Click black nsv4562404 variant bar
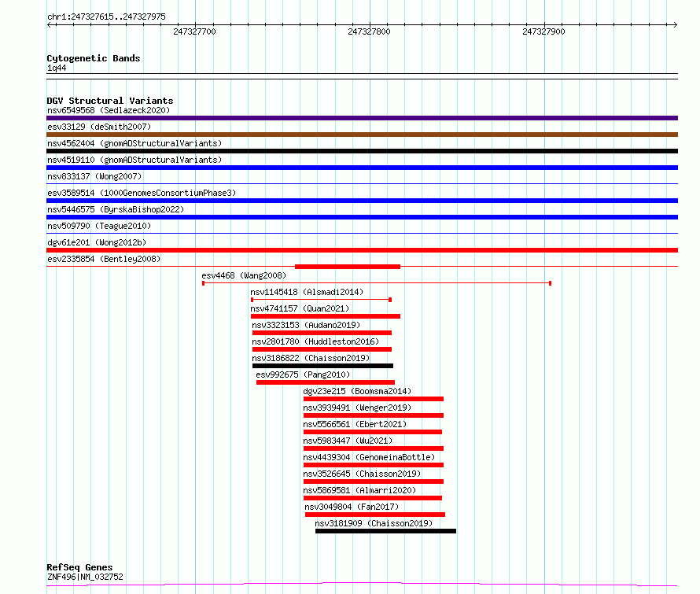The width and height of the screenshot is (700, 594). (x=362, y=151)
